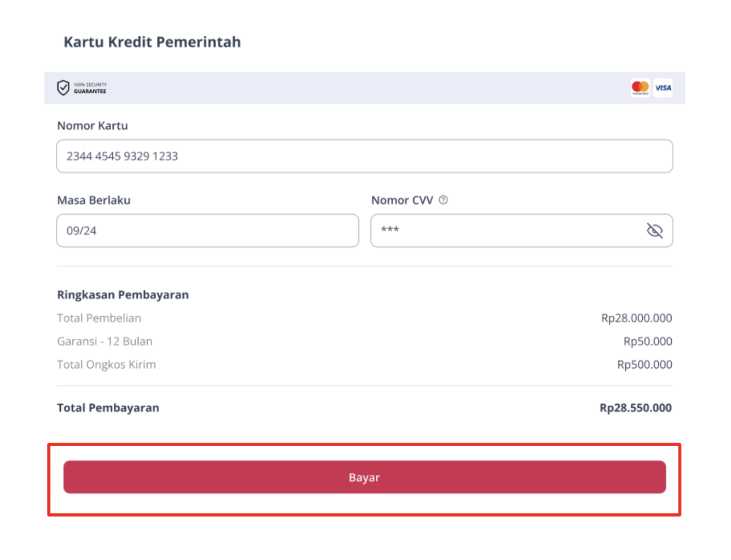Click the Rp500.000 shipping cost value

coord(645,365)
